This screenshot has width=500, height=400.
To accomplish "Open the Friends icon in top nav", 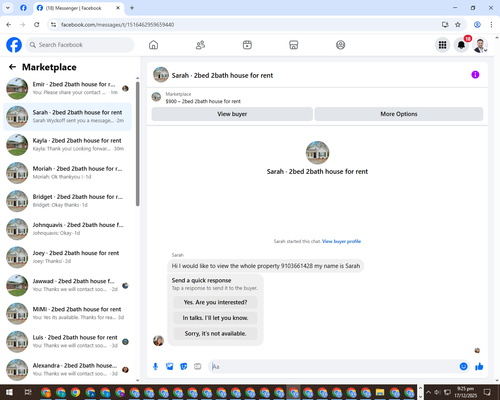I will coord(200,45).
